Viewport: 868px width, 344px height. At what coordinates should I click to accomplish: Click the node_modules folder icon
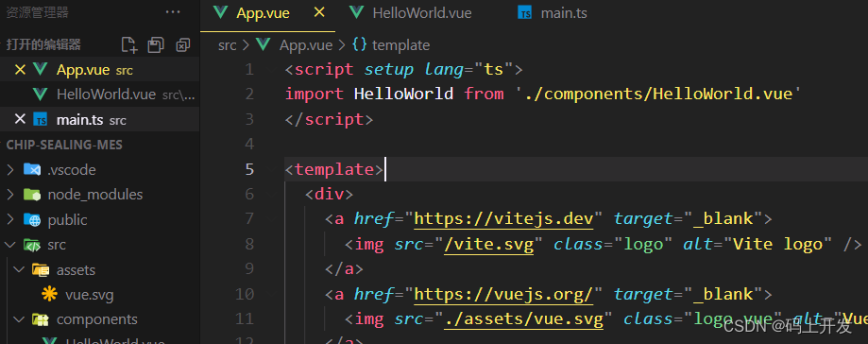point(32,195)
